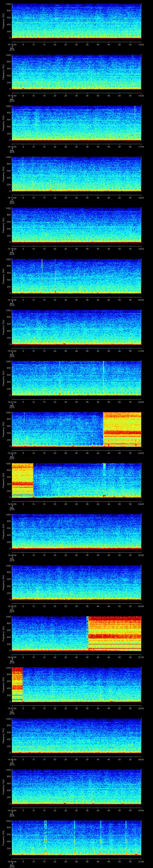Click the 'Frequency (Hz)' axis label of the 19:14:00 spectrogram
The height and width of the screenshot is (868, 153).
(3, 21)
